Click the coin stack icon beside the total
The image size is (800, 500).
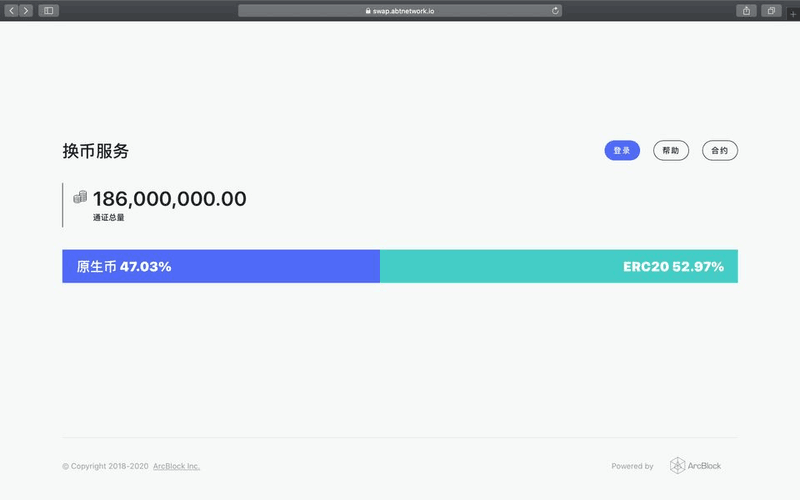pos(80,198)
